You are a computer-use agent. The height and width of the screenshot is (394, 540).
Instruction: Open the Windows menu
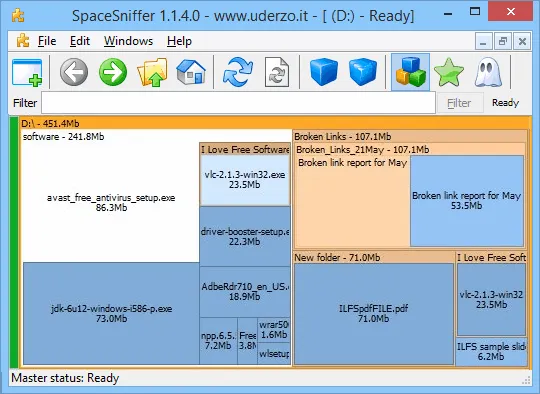(128, 41)
